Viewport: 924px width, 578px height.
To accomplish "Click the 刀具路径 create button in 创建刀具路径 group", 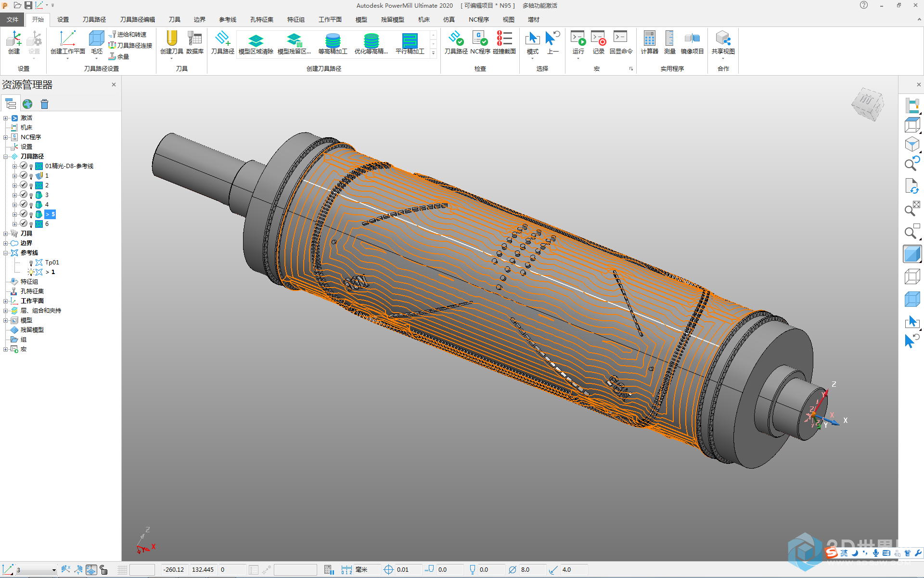I will point(222,42).
